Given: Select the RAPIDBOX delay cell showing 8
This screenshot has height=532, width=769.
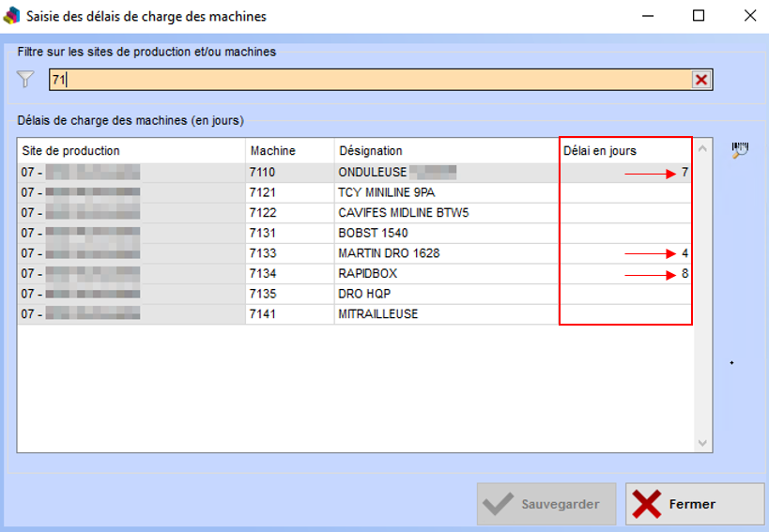Looking at the screenshot, I should (x=625, y=274).
